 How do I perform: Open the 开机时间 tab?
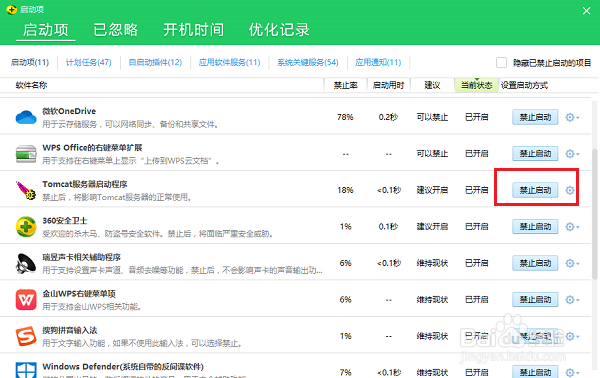[194, 30]
